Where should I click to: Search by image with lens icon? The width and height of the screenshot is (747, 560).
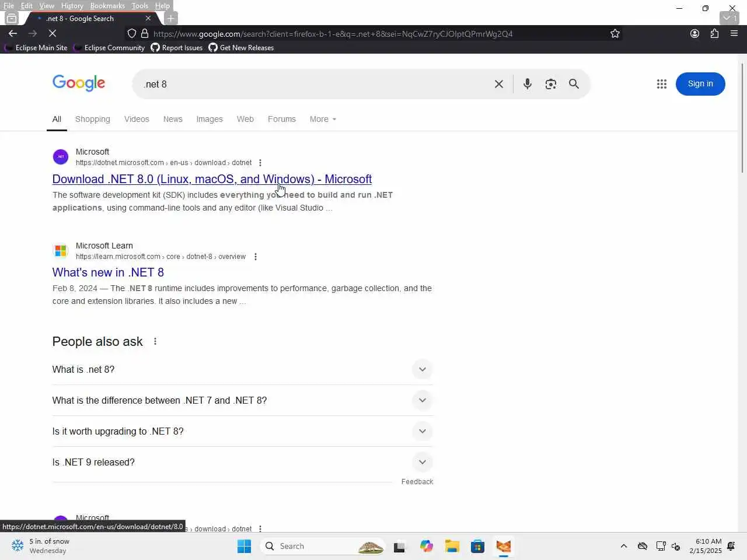click(x=551, y=84)
